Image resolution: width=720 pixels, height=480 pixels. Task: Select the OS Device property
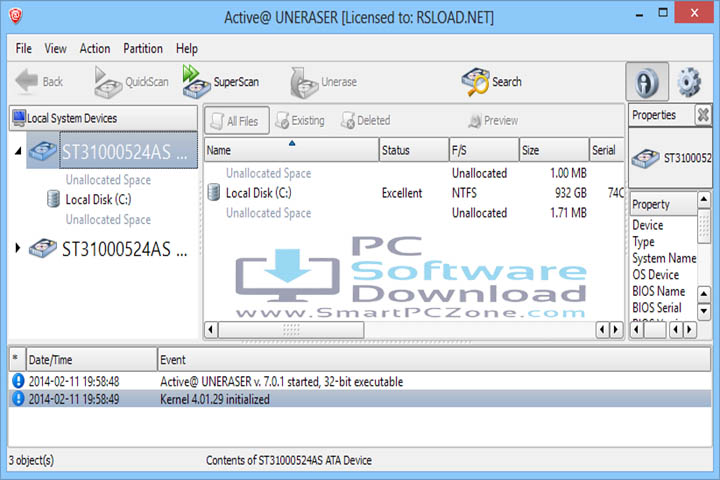coord(655,274)
